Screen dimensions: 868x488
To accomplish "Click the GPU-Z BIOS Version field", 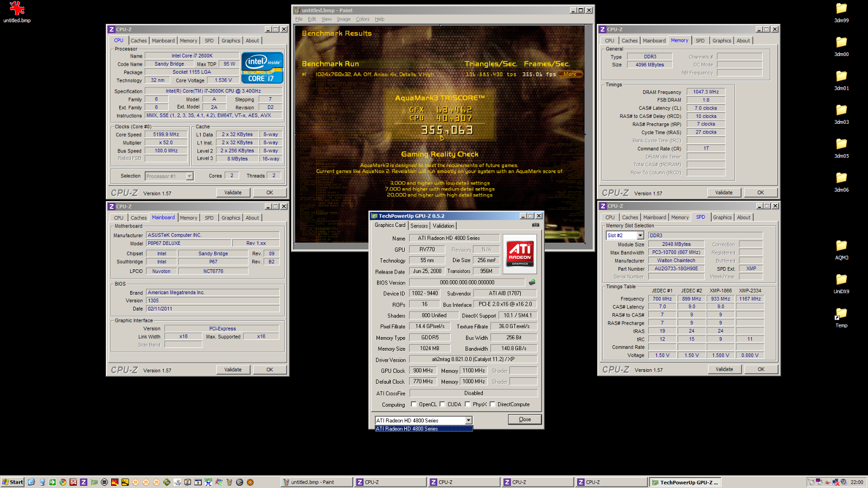I will 467,282.
